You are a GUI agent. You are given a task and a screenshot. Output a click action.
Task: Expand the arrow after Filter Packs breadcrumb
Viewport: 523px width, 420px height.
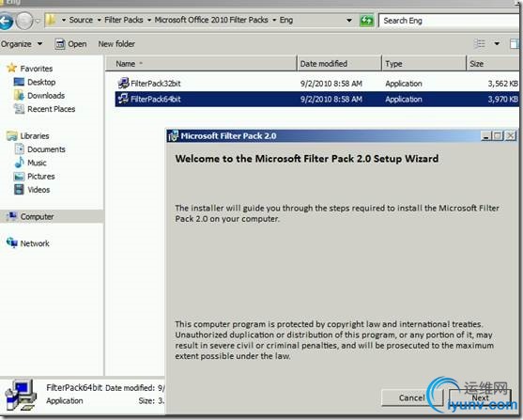tap(149, 21)
